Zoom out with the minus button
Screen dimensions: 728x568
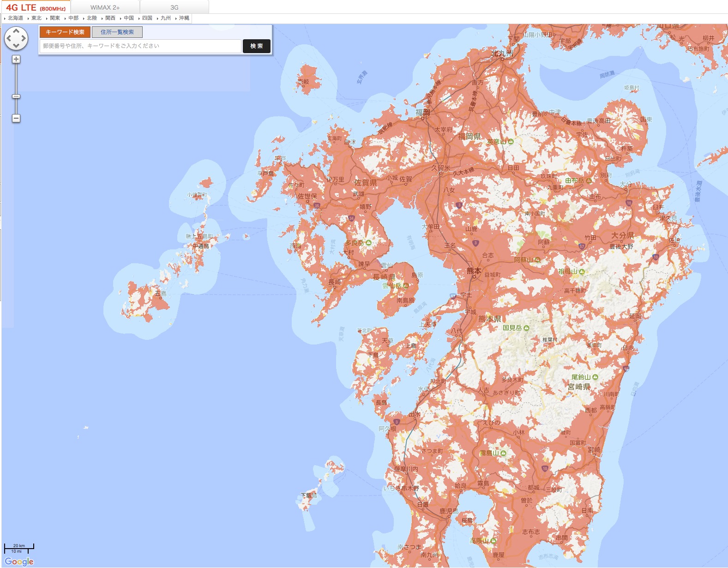pyautogui.click(x=16, y=118)
